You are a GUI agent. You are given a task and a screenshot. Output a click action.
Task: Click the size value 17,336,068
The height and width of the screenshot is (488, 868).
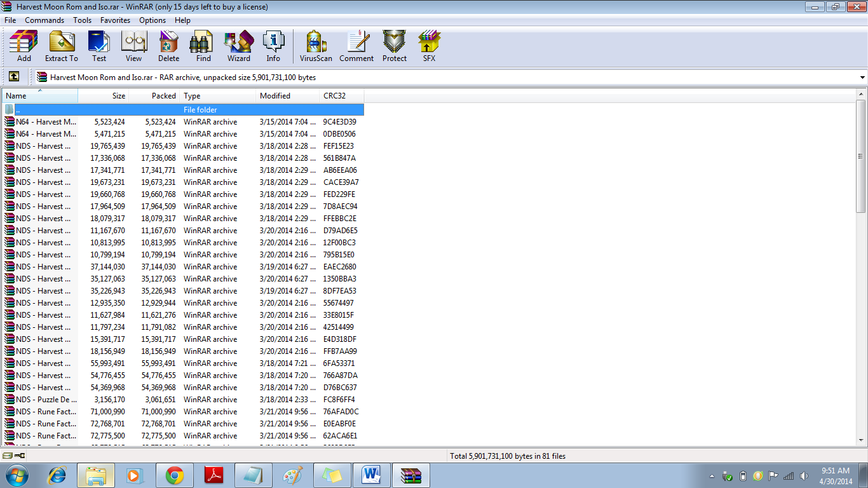point(107,158)
